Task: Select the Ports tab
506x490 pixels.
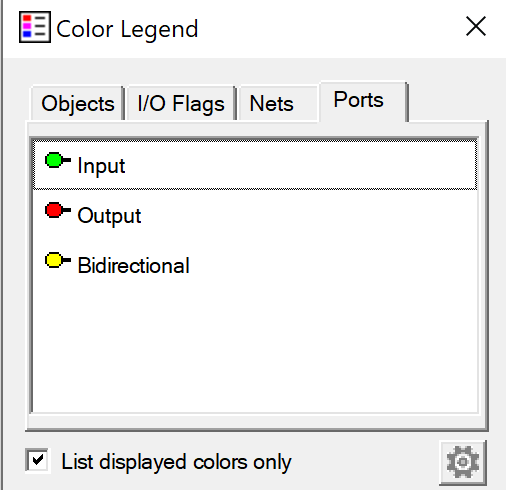Action: (x=363, y=101)
